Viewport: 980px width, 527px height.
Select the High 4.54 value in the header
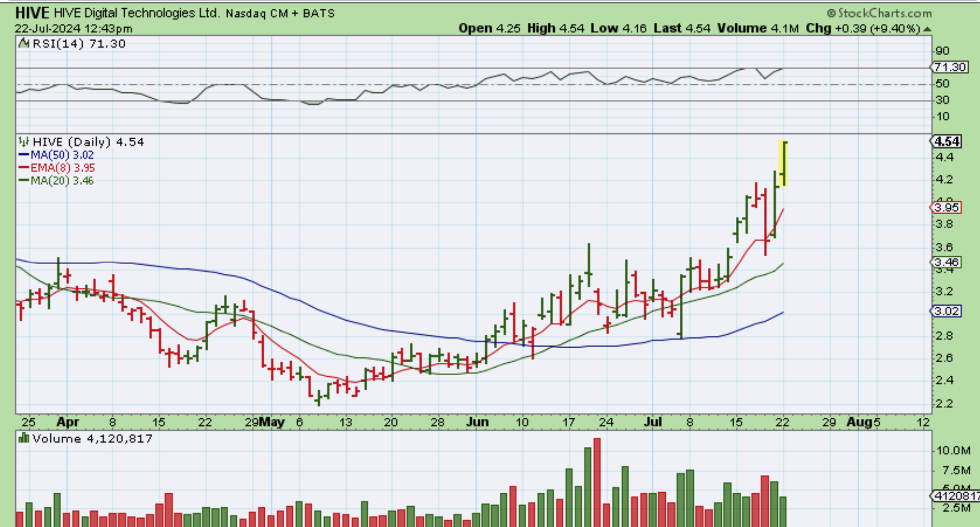(x=556, y=29)
